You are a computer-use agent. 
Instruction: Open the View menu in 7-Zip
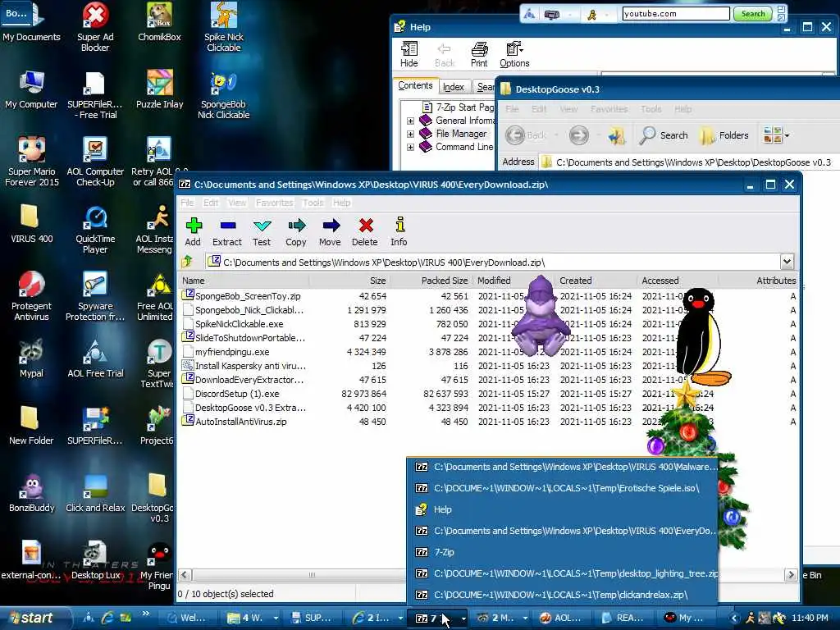pos(237,203)
